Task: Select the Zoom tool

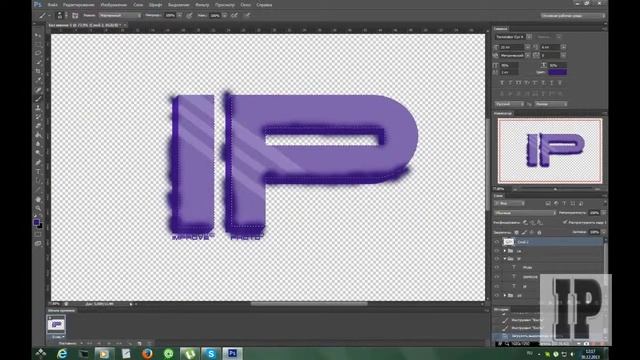Action: coord(38,209)
